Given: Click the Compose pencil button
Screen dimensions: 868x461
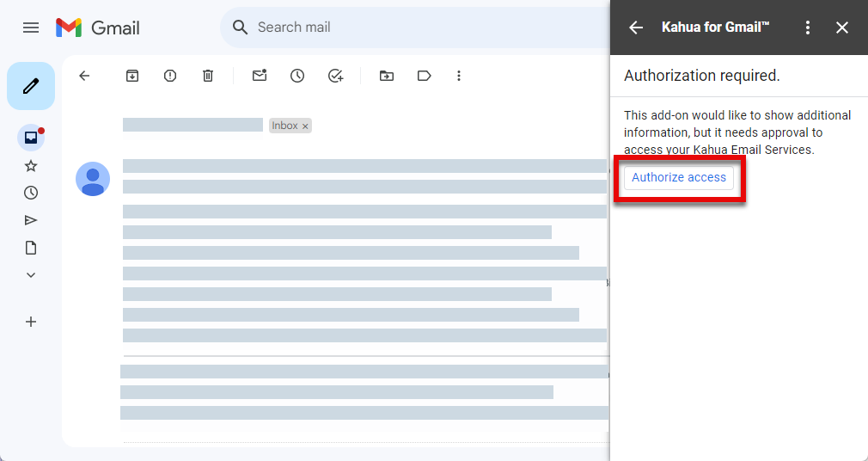Looking at the screenshot, I should [31, 86].
